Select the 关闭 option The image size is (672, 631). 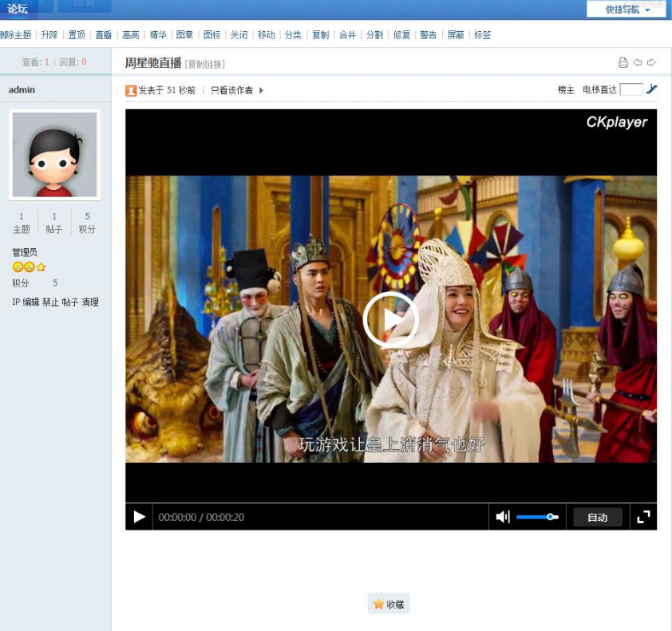point(239,34)
